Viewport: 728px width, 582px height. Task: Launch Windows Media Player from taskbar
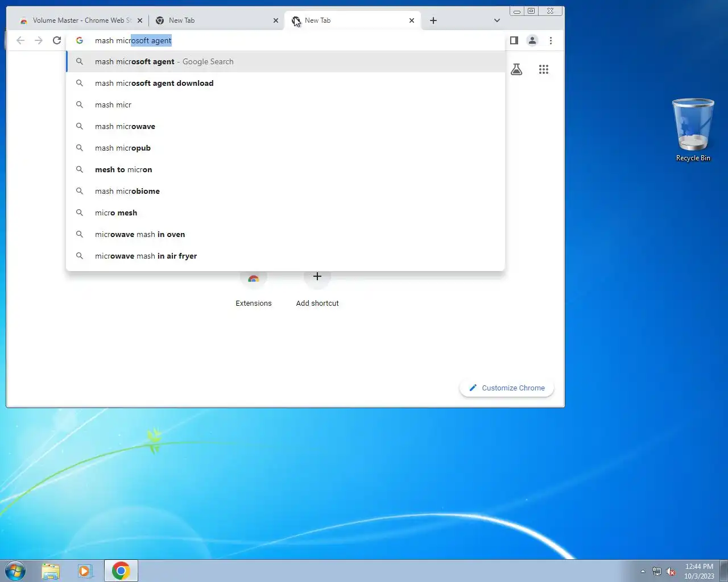point(85,571)
